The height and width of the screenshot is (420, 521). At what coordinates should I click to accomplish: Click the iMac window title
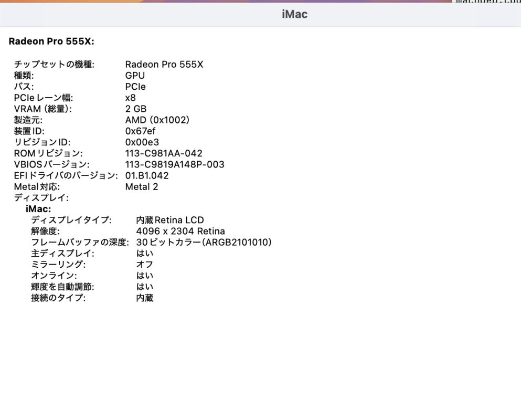point(294,14)
